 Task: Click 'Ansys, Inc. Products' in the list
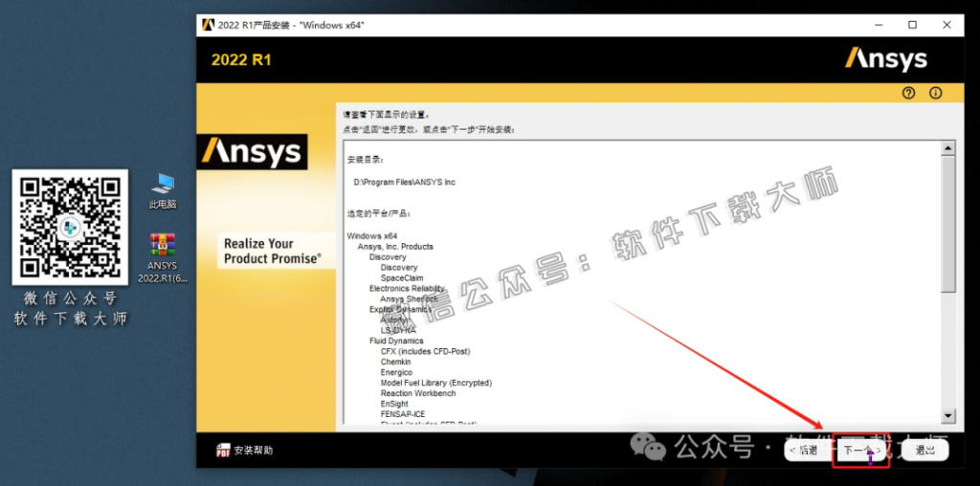coord(395,247)
